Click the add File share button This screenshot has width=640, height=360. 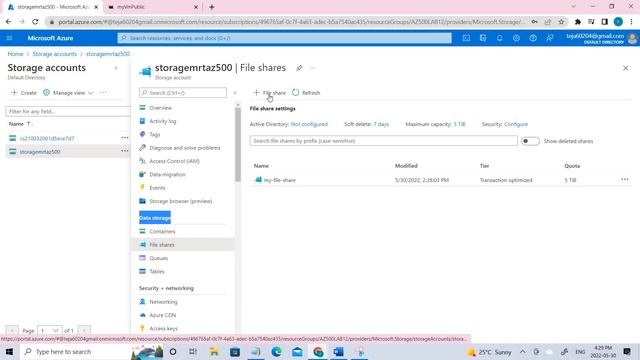269,93
